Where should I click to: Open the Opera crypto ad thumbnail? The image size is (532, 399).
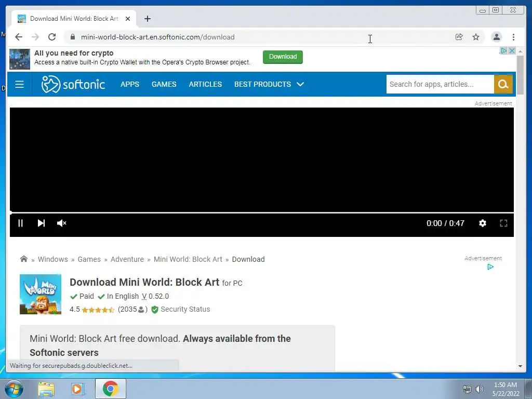19,59
